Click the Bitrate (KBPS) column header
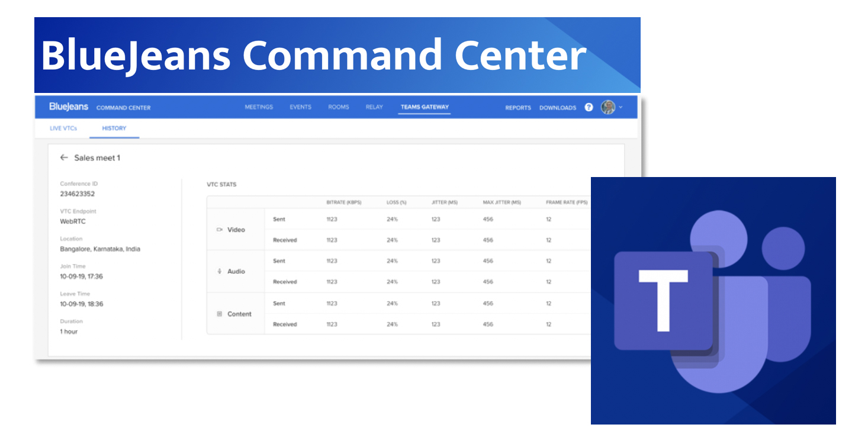The image size is (868, 434). point(343,202)
